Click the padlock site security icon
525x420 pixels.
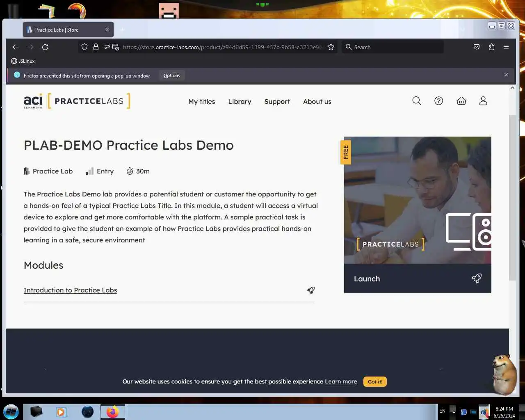pos(96,47)
